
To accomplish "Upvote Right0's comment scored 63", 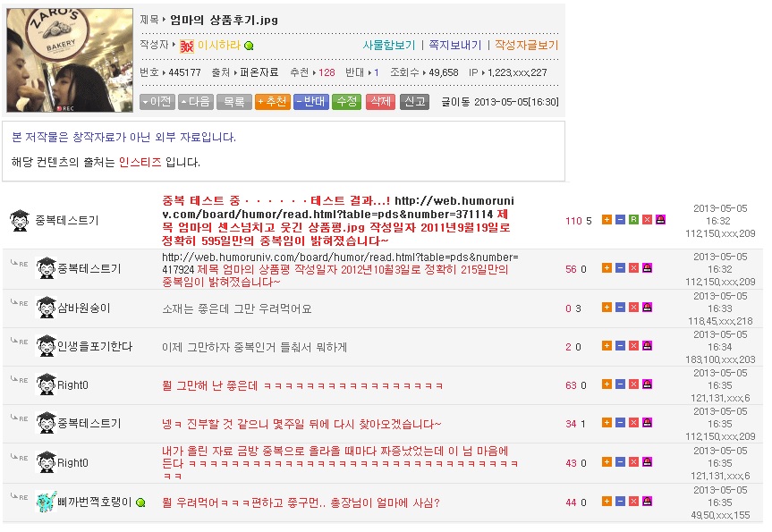I will (607, 384).
